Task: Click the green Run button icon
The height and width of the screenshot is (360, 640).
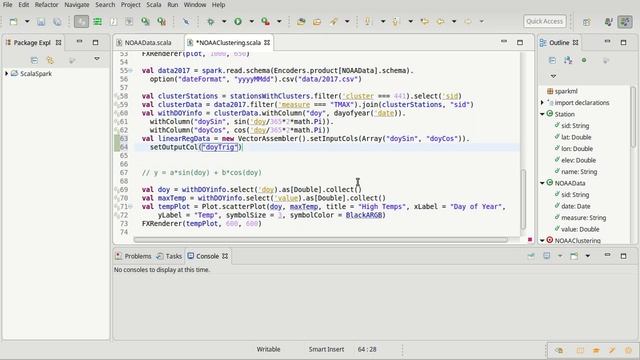Action: pyautogui.click(x=238, y=21)
